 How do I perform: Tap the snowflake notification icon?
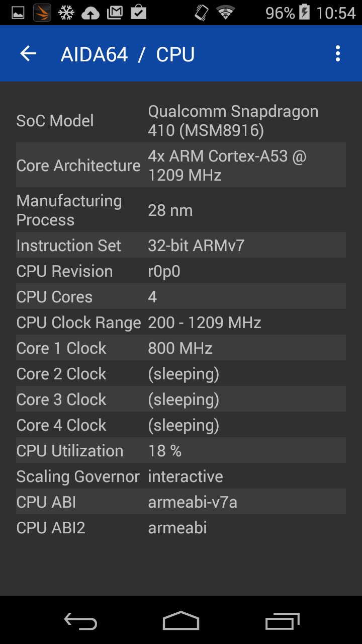(x=66, y=13)
